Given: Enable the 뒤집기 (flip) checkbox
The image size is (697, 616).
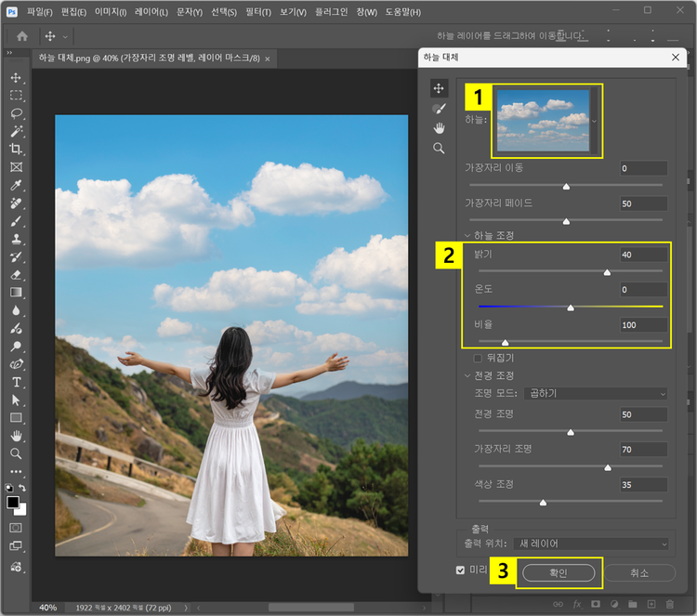Looking at the screenshot, I should click(479, 358).
